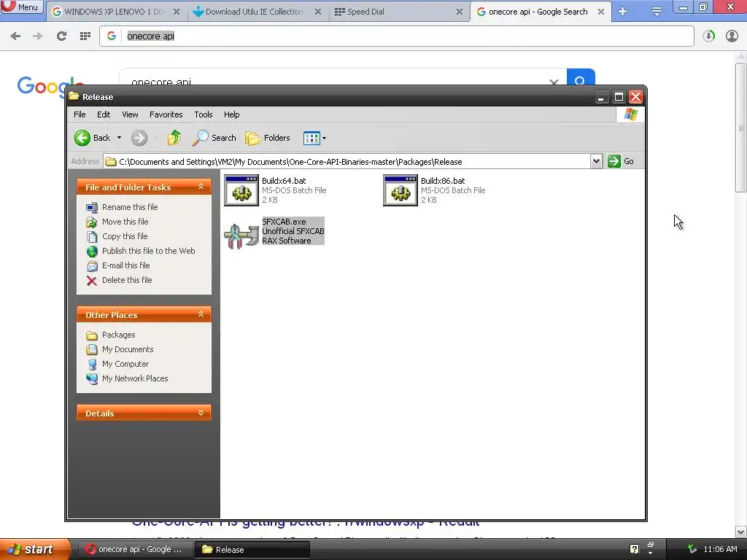The height and width of the screenshot is (560, 747).
Task: Expand the address bar dropdown
Action: click(596, 161)
